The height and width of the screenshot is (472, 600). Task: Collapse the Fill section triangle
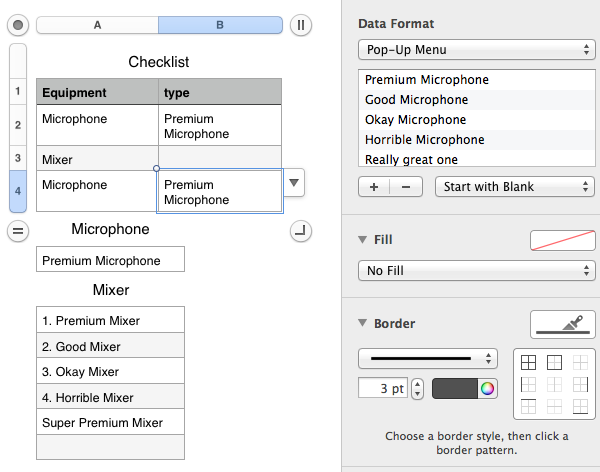362,239
